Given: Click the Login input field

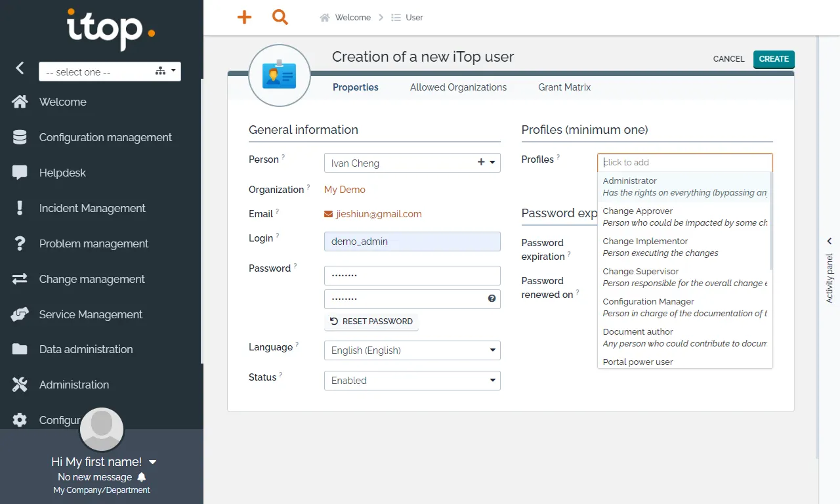Looking at the screenshot, I should point(412,241).
